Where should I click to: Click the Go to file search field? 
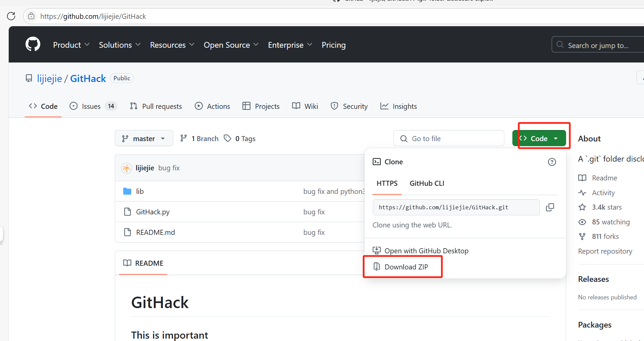pyautogui.click(x=449, y=138)
